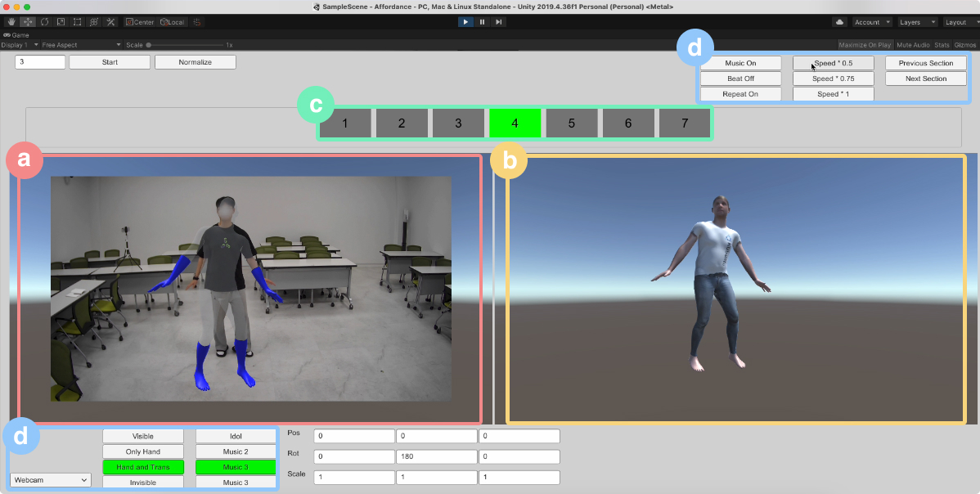Select section 5 in the section bar
The image size is (980, 494).
[571, 123]
